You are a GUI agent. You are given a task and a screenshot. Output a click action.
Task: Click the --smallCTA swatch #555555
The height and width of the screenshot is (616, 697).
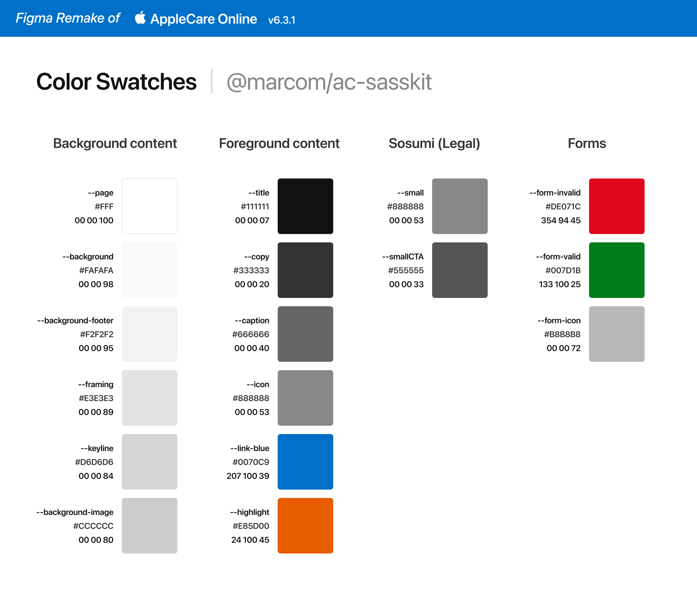coord(460,270)
